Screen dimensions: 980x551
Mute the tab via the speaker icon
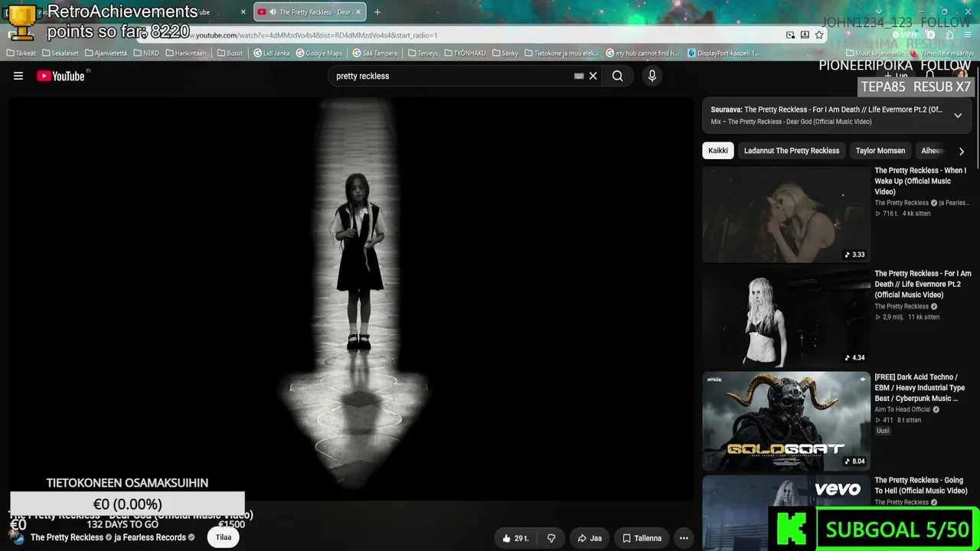(x=273, y=12)
